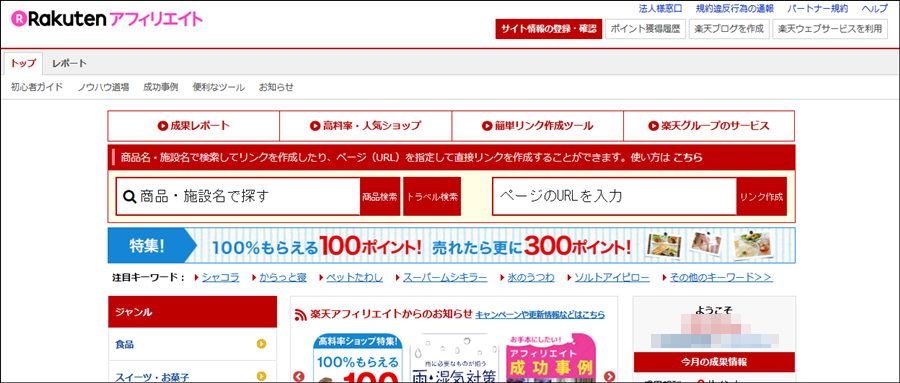Open the 便利なツール menu item

point(219,87)
